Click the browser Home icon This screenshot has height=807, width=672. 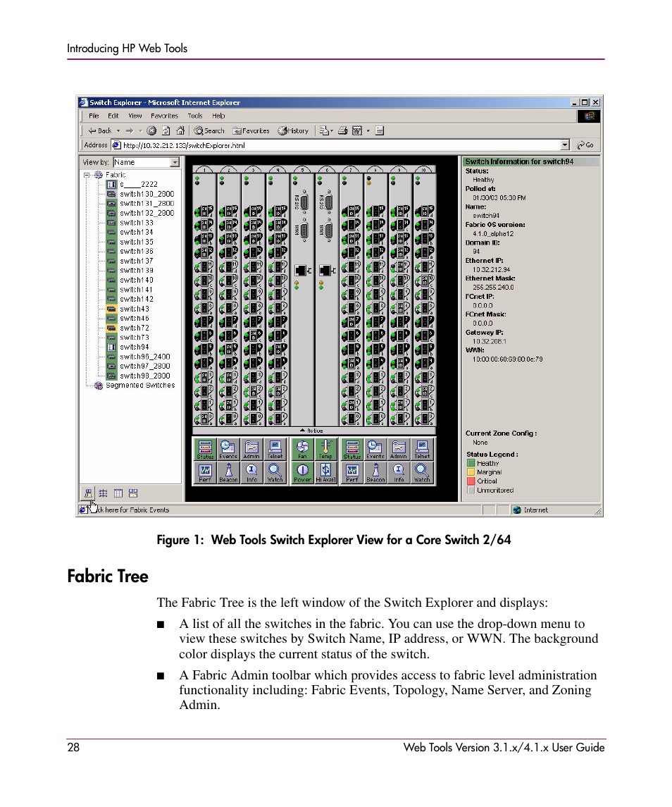click(x=180, y=130)
